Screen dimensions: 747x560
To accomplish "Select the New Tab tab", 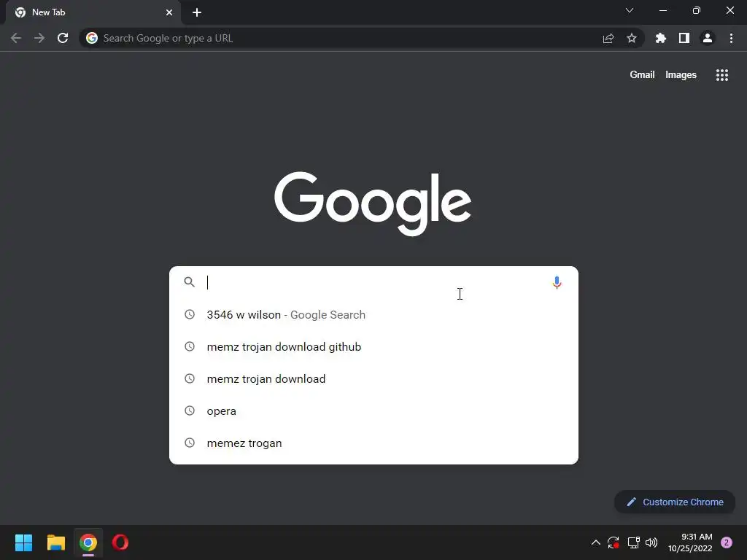I will (x=93, y=12).
